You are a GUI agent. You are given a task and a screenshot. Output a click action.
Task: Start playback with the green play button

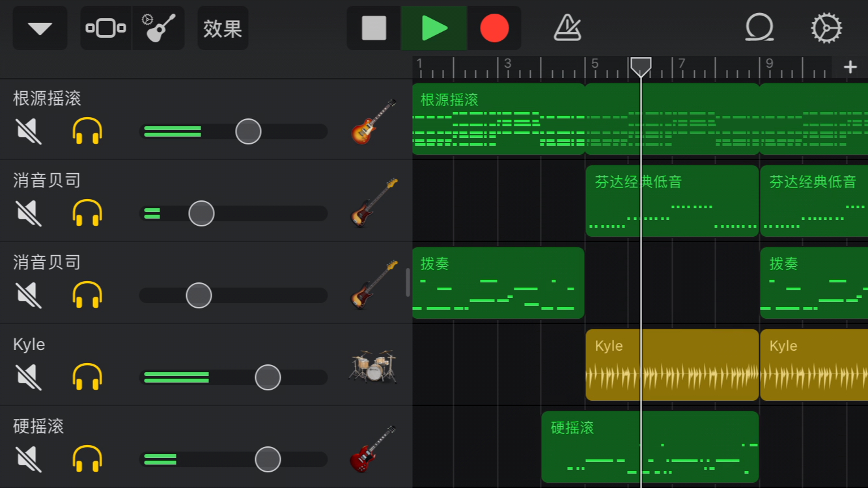click(434, 28)
